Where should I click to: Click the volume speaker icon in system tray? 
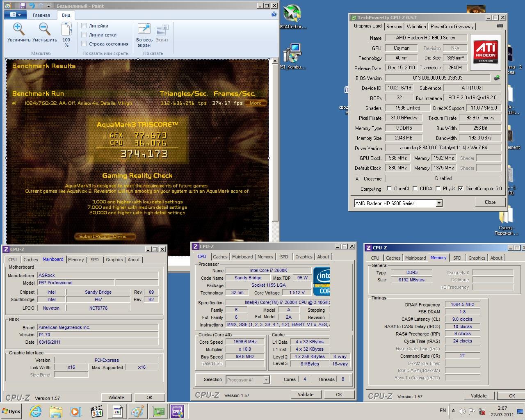click(x=462, y=411)
